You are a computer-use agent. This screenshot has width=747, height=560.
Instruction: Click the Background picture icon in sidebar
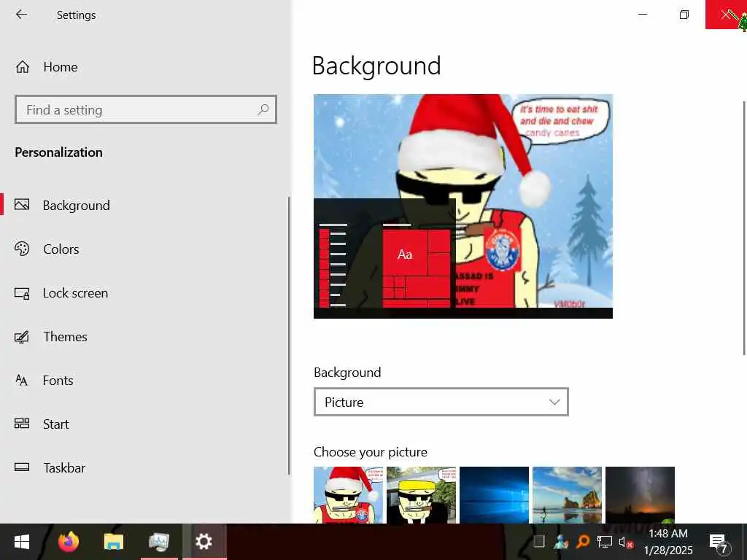(22, 205)
